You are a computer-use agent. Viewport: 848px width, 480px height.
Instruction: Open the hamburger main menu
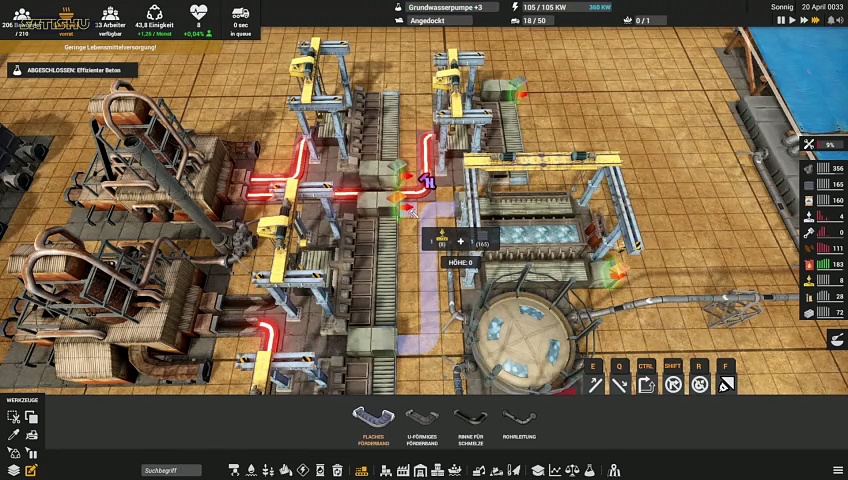pos(838,470)
